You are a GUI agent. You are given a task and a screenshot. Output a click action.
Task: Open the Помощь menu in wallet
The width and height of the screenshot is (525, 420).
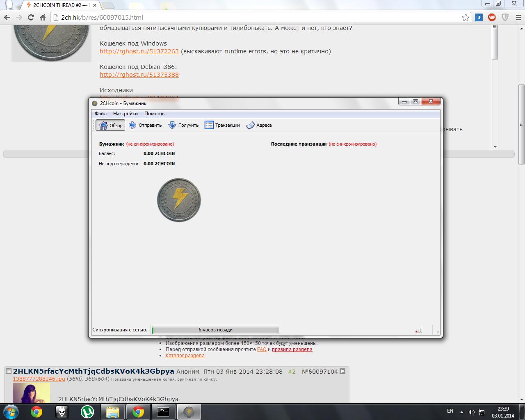154,114
